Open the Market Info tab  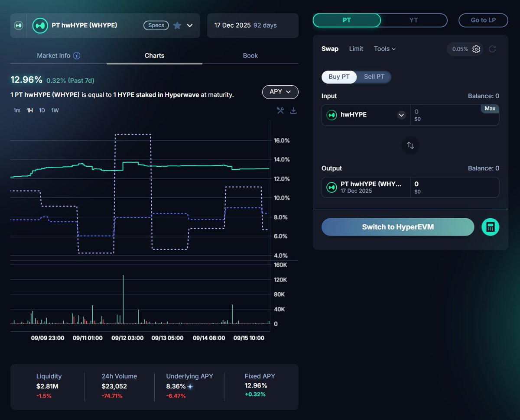pyautogui.click(x=58, y=55)
